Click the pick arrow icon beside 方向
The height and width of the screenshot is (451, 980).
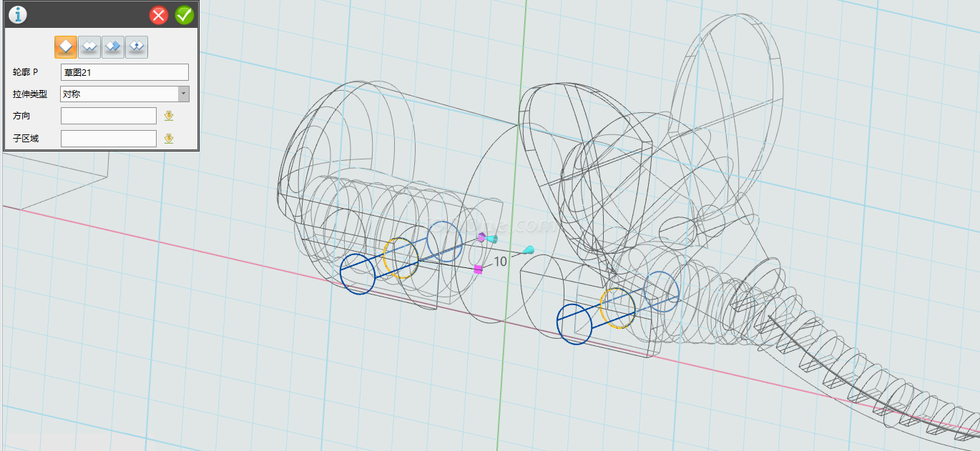pyautogui.click(x=169, y=116)
